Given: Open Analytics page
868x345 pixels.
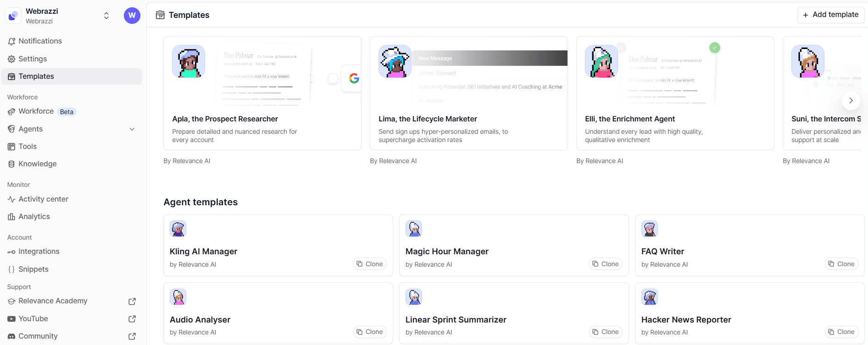Looking at the screenshot, I should pos(72,217).
